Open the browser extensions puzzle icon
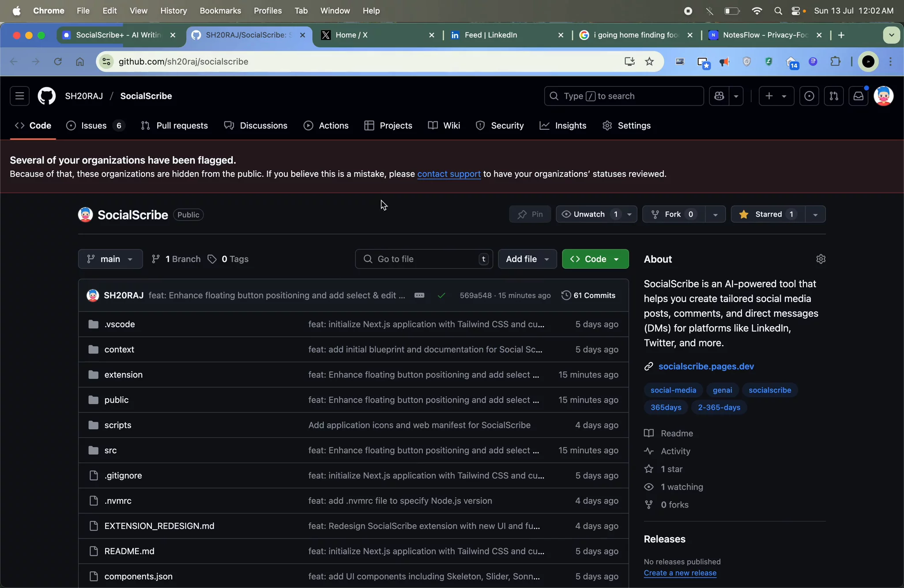 coord(835,62)
